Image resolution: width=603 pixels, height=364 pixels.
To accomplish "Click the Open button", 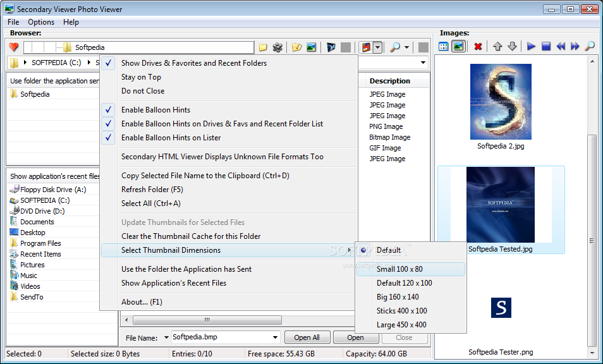I will pyautogui.click(x=355, y=337).
